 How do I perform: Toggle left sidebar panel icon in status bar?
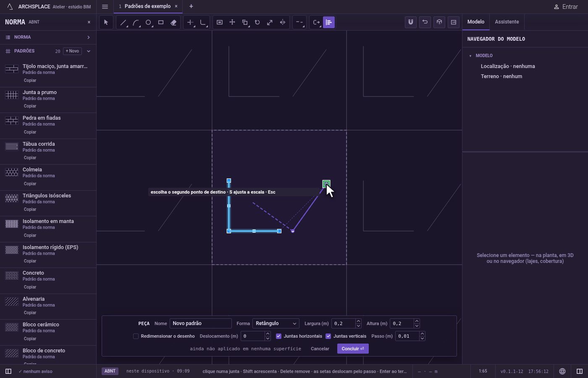8,371
